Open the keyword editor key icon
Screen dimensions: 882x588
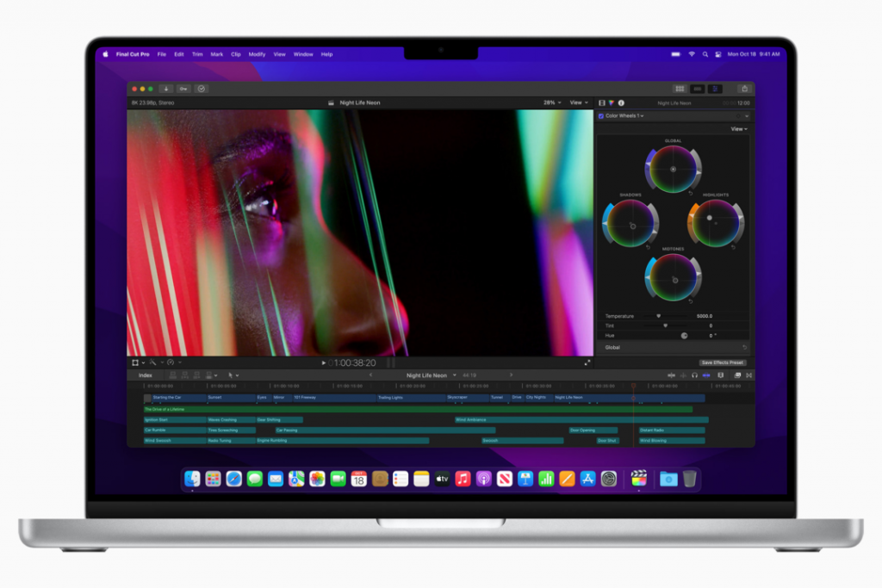[x=183, y=89]
